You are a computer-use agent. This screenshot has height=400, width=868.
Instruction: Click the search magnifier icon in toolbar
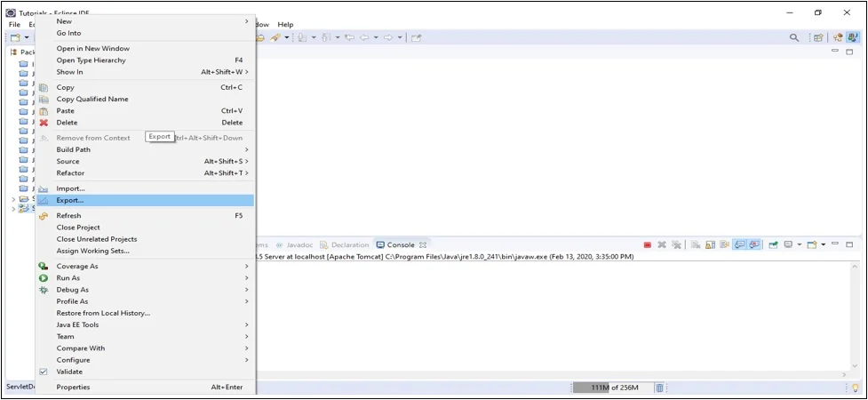coord(794,37)
